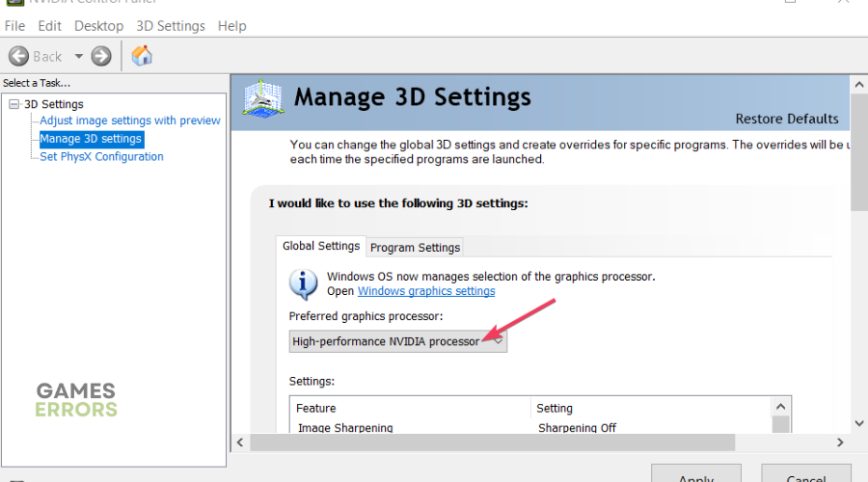The width and height of the screenshot is (868, 482).
Task: Click main panel vertical scroll up arrow
Action: [859, 85]
